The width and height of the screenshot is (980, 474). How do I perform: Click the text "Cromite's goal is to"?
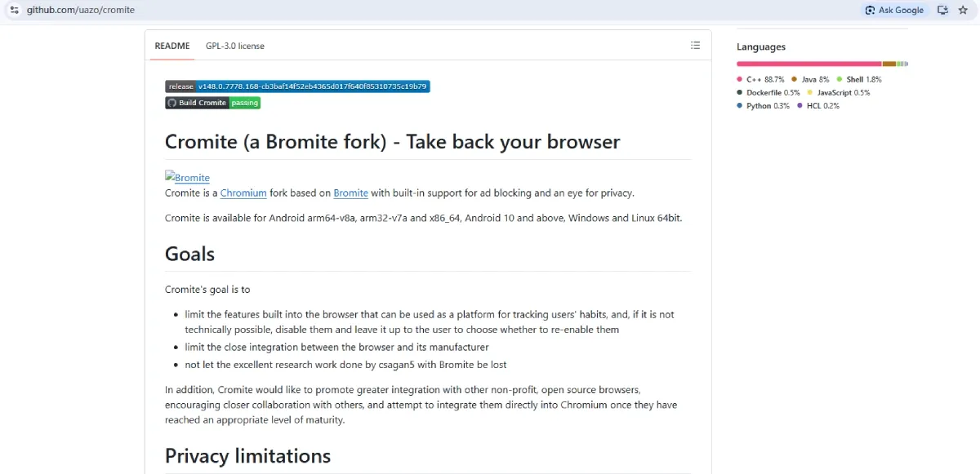(x=207, y=290)
